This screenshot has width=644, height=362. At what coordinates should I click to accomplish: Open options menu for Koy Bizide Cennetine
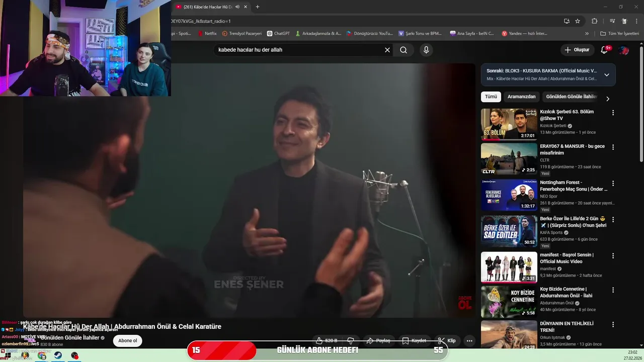(x=613, y=290)
